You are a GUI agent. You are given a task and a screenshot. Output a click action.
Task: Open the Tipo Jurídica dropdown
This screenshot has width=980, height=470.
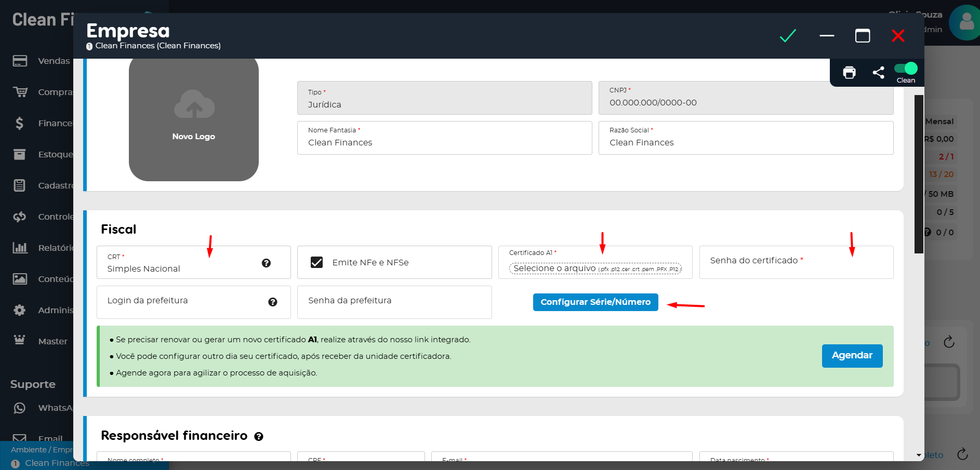[x=444, y=98]
